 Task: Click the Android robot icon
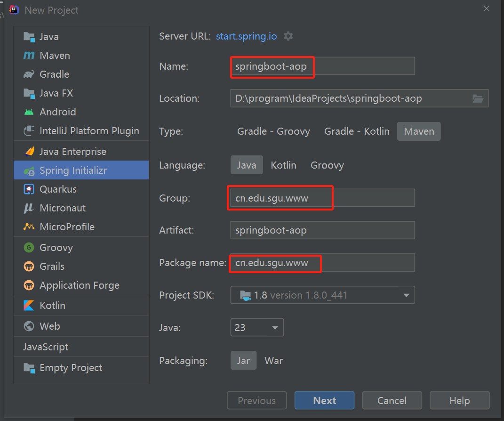[x=29, y=112]
